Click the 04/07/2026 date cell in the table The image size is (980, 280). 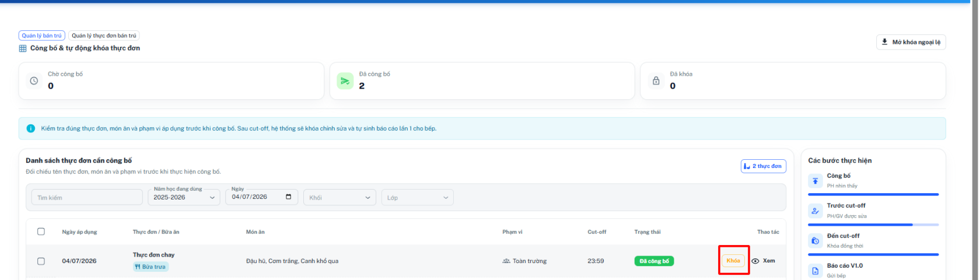(79, 261)
